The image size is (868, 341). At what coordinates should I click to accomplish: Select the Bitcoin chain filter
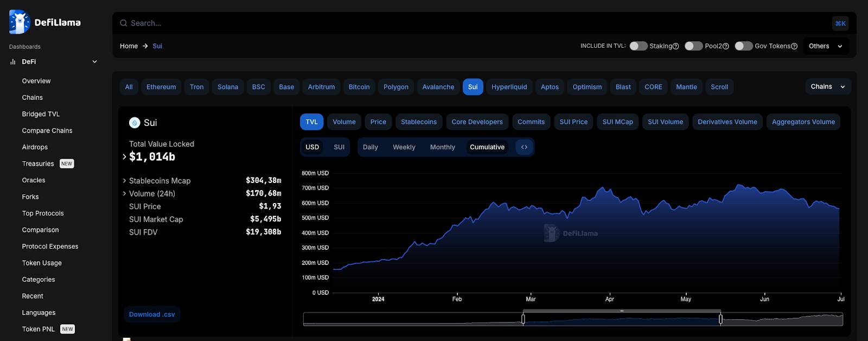[x=359, y=87]
